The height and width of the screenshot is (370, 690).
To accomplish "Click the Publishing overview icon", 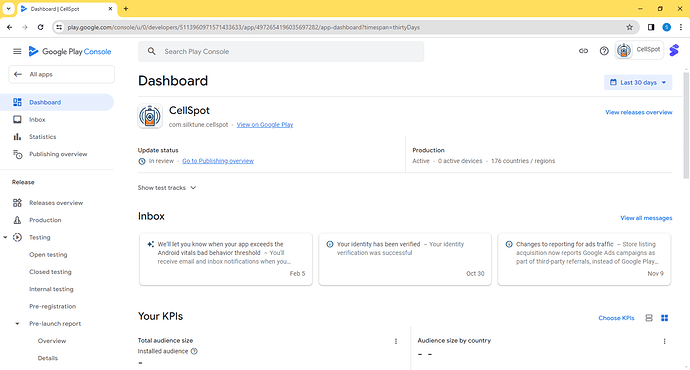I will [17, 154].
